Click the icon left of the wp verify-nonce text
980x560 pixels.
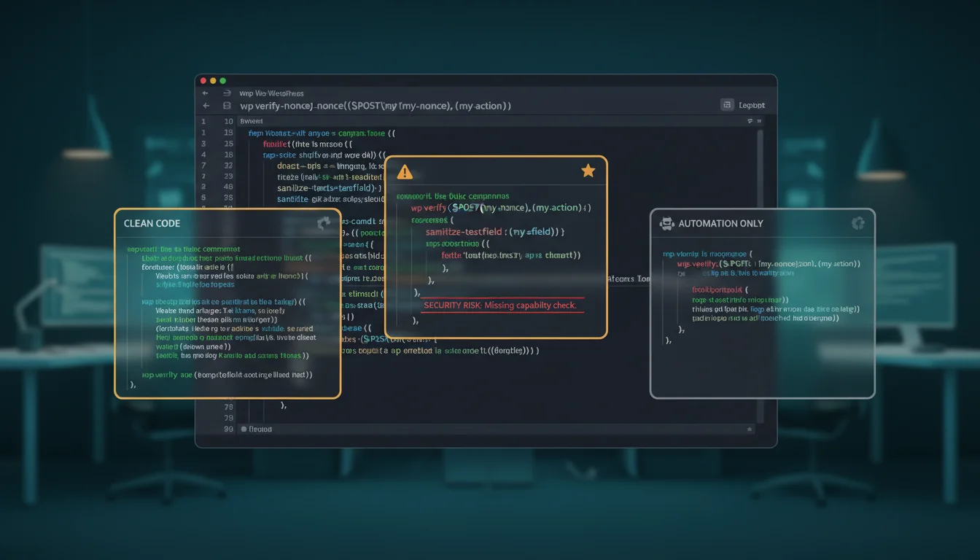(x=226, y=106)
